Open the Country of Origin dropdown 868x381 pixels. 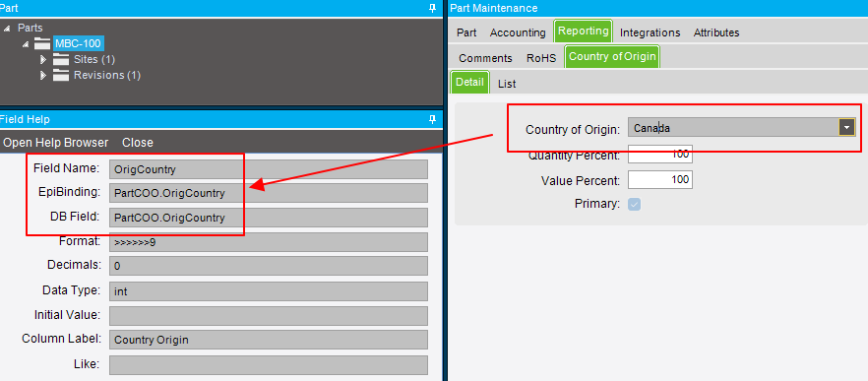[846, 128]
